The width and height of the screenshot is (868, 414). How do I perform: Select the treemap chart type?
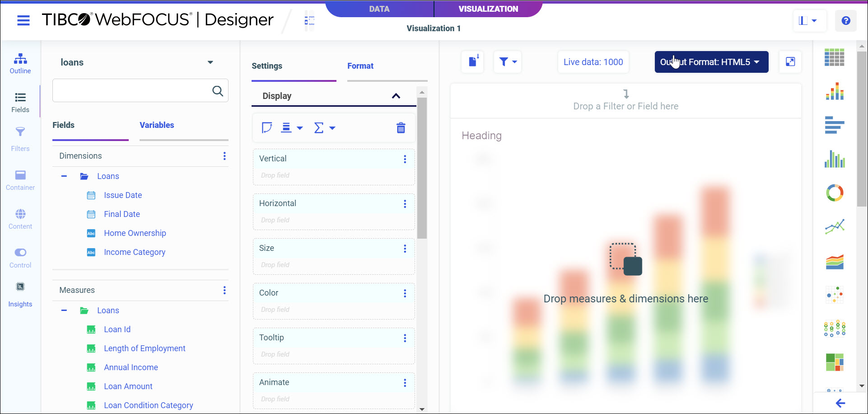(835, 362)
